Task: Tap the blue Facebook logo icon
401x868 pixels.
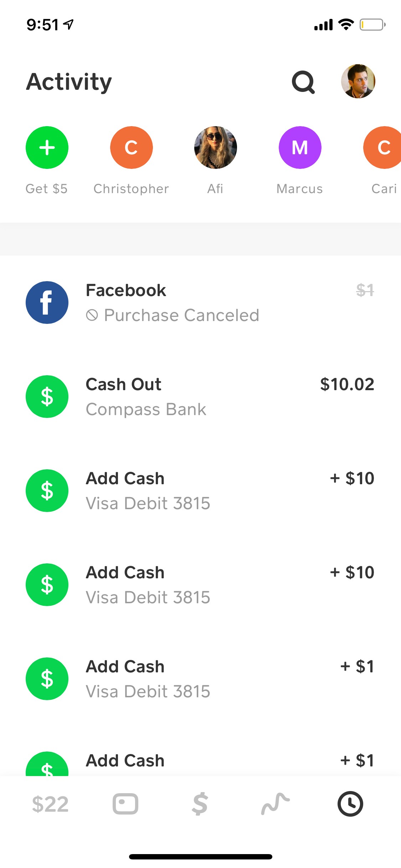Action: 47,303
